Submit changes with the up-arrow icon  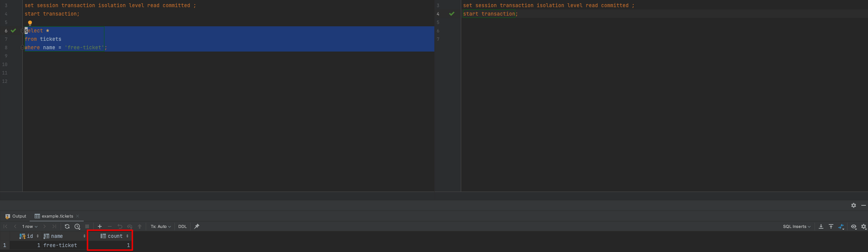(x=140, y=226)
